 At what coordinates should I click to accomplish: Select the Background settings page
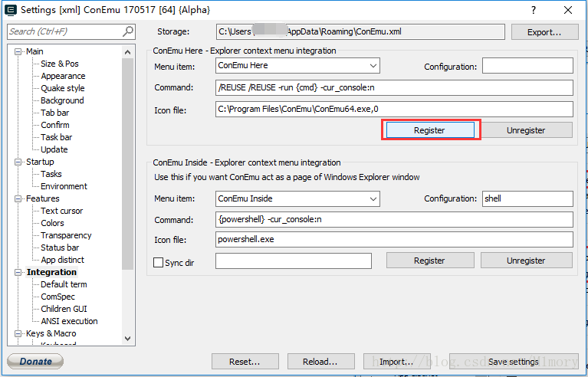(x=62, y=100)
